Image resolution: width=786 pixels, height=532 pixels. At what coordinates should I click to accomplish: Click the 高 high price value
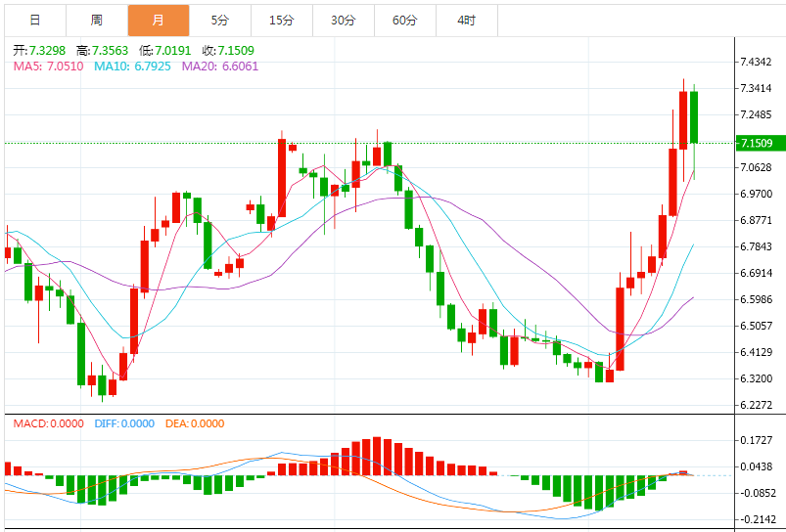tap(110, 50)
